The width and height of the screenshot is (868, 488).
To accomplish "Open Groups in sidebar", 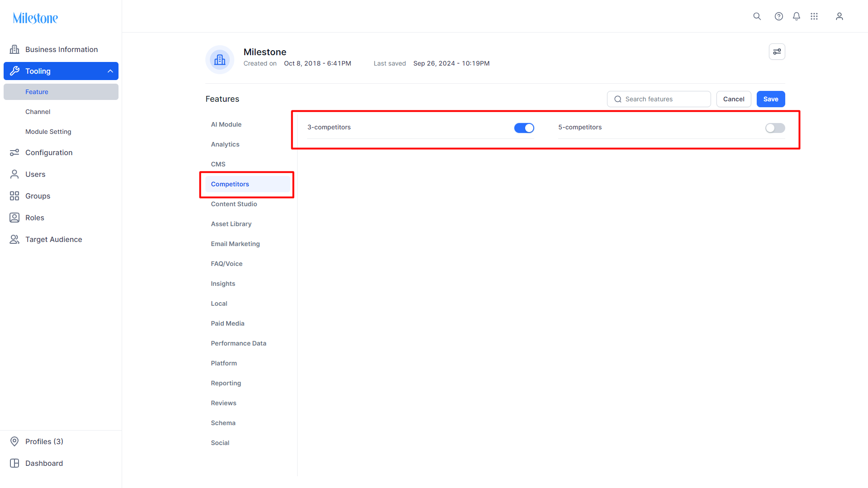I will [x=61, y=196].
